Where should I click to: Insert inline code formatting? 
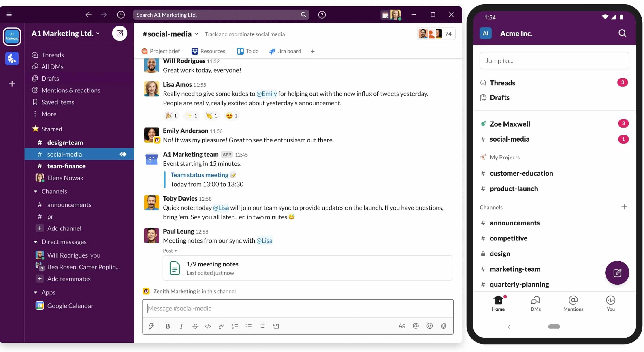coord(208,326)
